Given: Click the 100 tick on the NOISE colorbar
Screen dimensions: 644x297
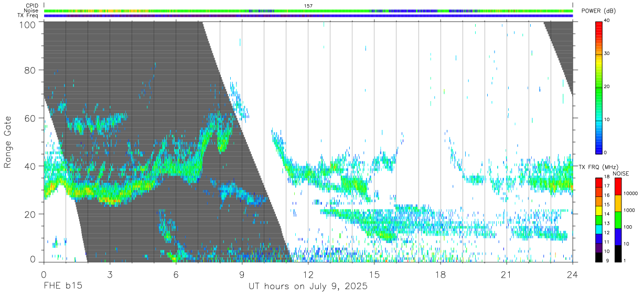Looking at the screenshot, I should 629,227.
